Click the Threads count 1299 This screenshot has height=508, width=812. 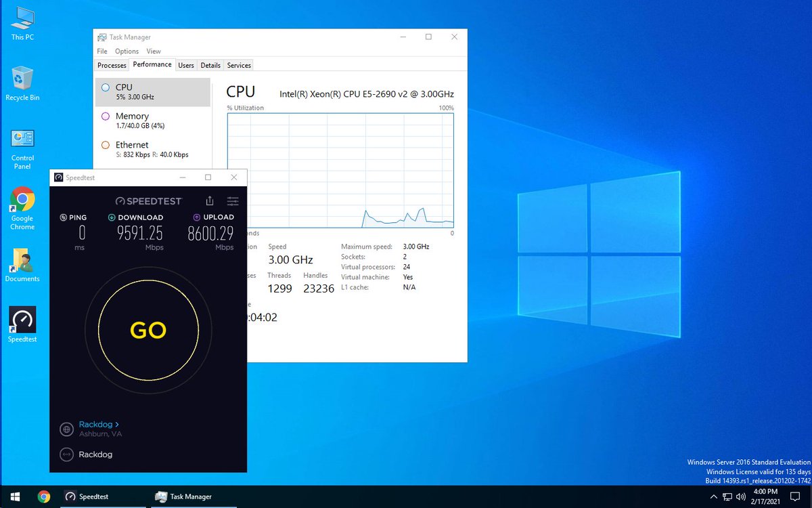pyautogui.click(x=280, y=289)
